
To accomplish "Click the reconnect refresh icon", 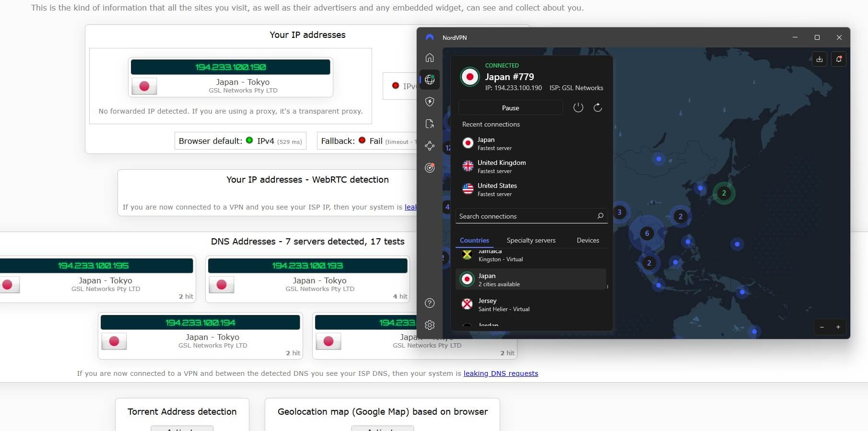I will [x=598, y=107].
